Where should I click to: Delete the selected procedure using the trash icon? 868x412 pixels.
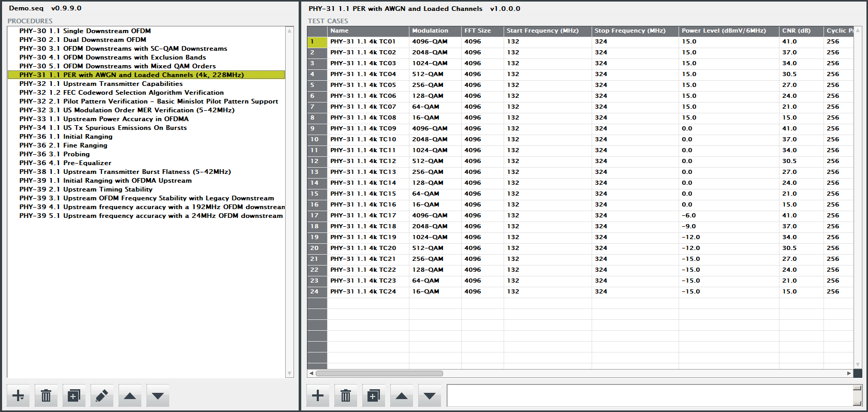pyautogui.click(x=46, y=396)
